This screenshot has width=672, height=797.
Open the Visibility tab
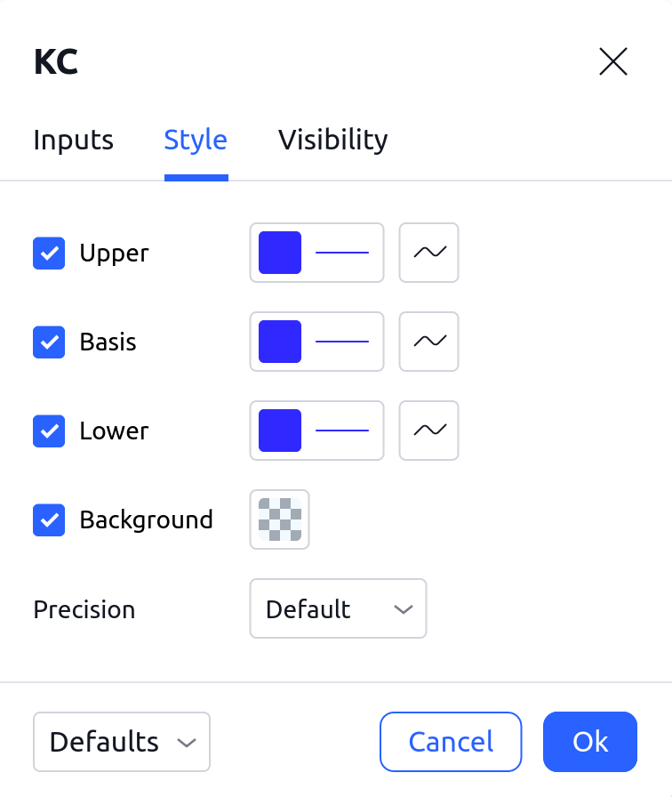click(332, 141)
